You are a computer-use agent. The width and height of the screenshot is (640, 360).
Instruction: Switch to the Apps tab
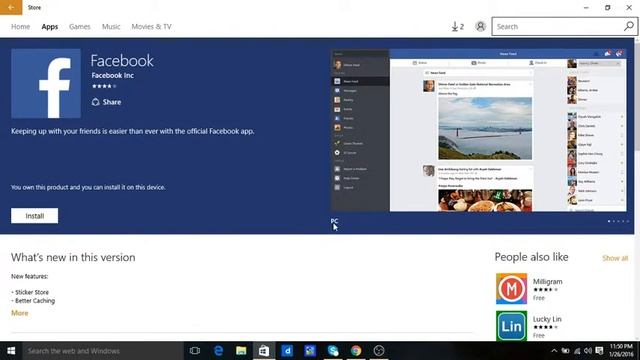50,27
